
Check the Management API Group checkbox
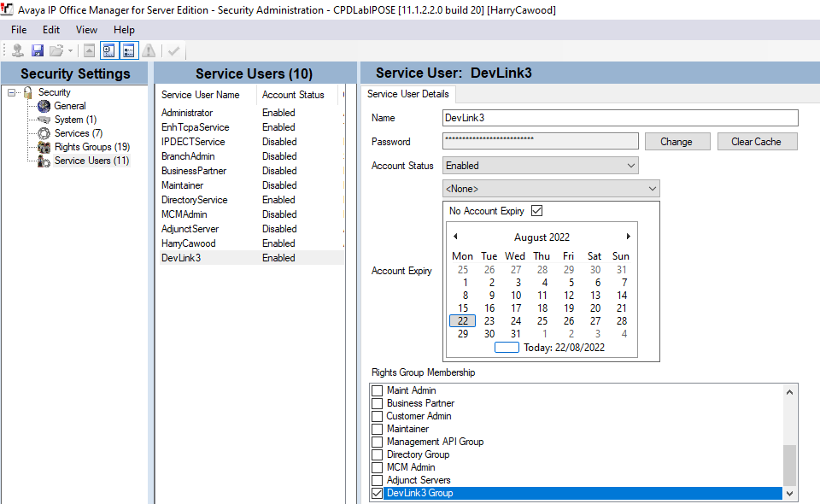[x=377, y=442]
